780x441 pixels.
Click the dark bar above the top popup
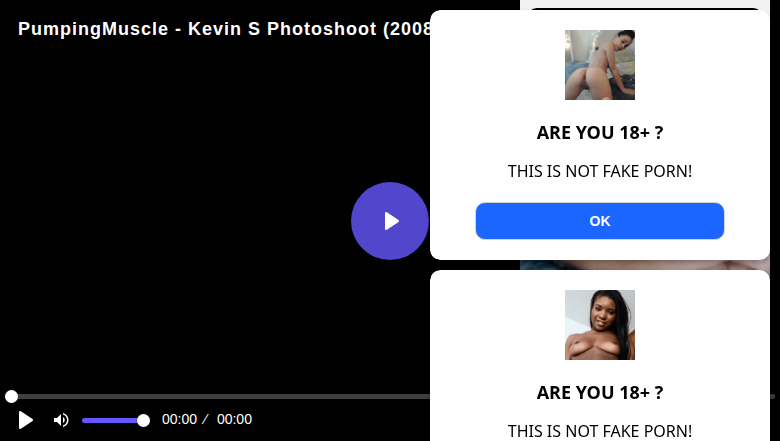644,8
